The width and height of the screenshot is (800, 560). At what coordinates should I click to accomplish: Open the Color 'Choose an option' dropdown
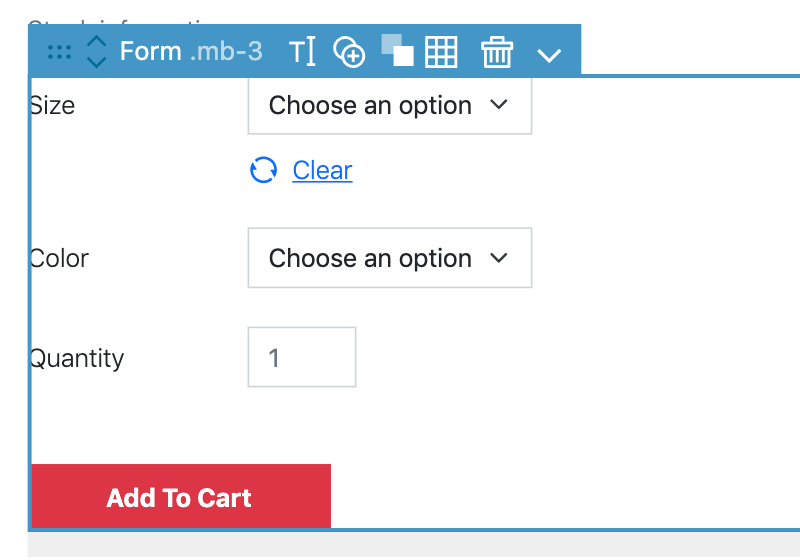[390, 258]
